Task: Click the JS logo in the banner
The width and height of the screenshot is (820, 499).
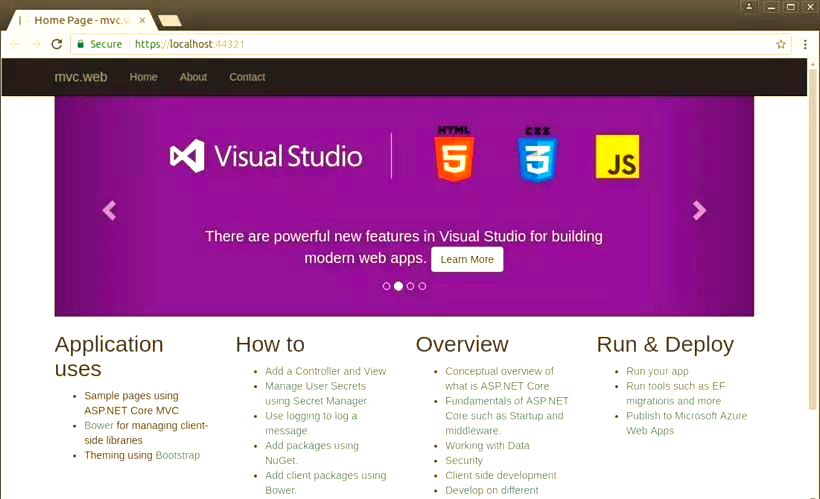Action: click(x=617, y=156)
